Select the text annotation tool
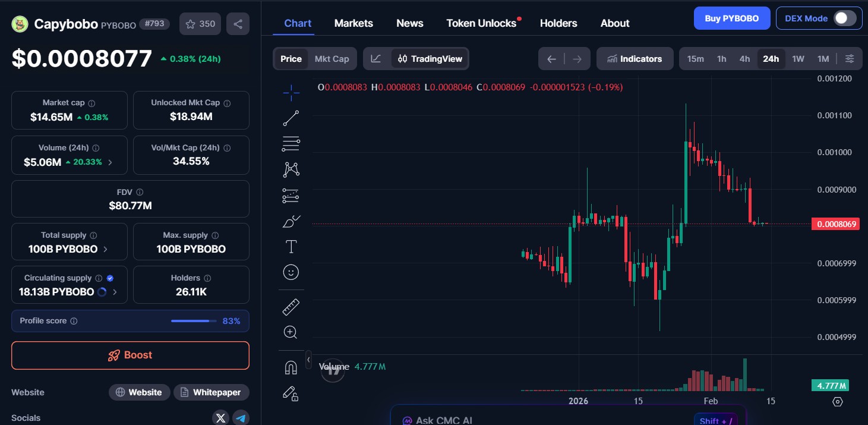 [x=291, y=246]
